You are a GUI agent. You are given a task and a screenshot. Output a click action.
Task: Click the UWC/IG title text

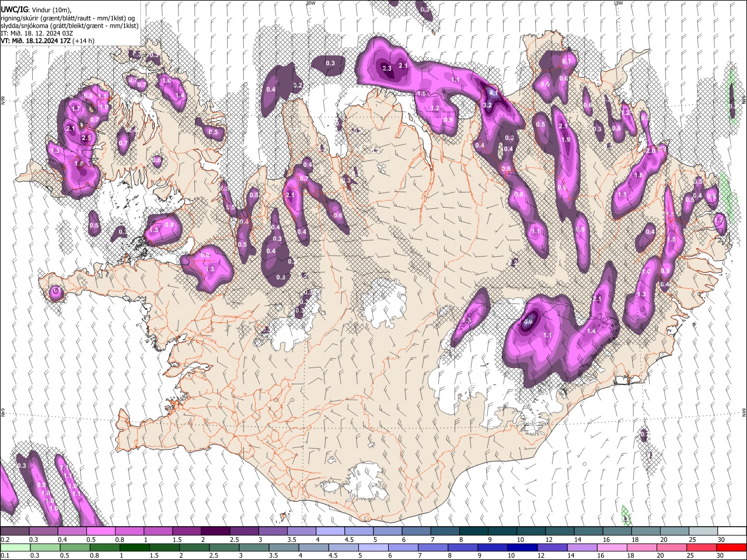pos(14,9)
